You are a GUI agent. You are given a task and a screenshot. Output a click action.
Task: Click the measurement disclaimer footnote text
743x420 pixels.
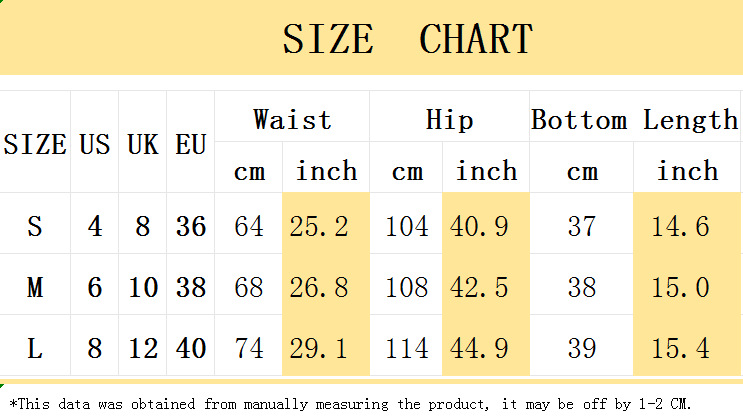356,404
